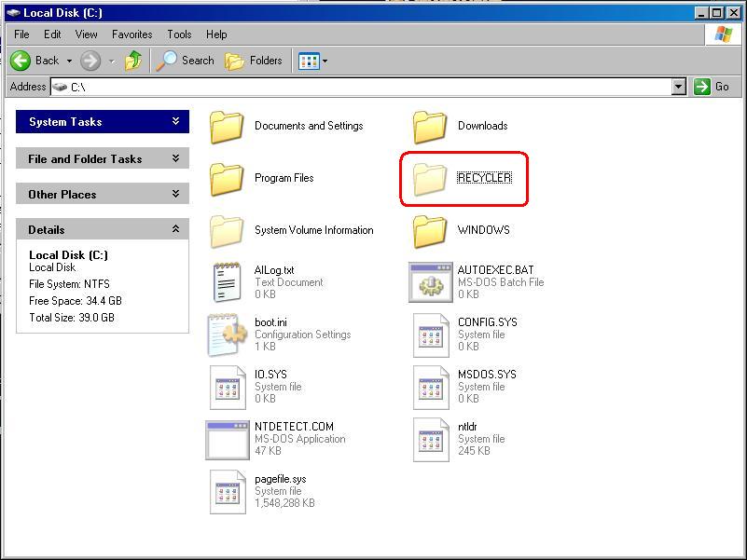Click the Downloads folder name label
Image resolution: width=747 pixels, height=560 pixels.
click(x=482, y=126)
